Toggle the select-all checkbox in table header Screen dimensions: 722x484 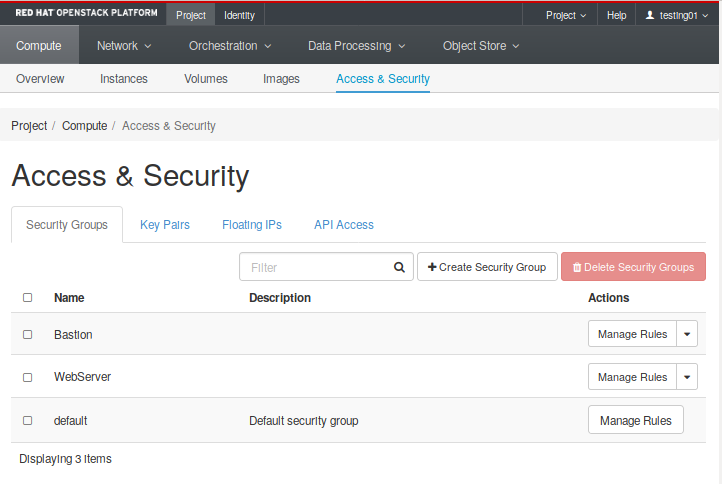click(28, 298)
